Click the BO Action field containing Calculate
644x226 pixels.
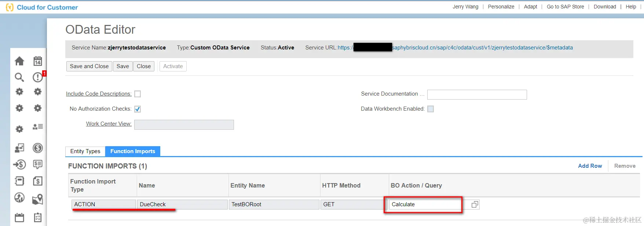(425, 204)
